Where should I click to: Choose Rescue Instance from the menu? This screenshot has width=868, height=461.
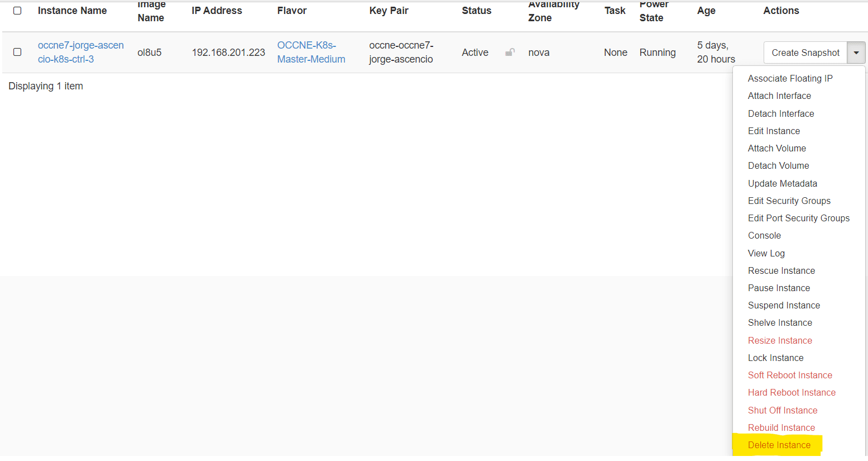coord(781,270)
